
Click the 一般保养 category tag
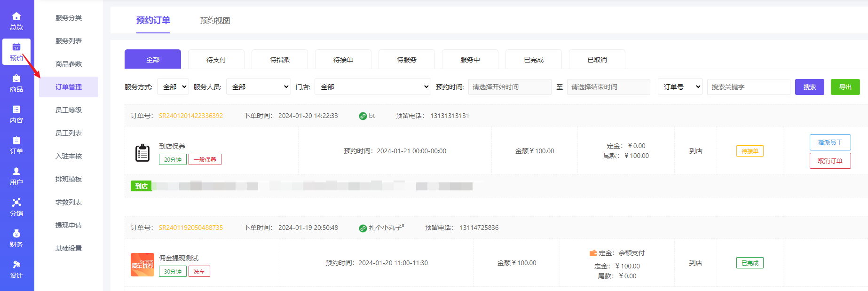[205, 160]
